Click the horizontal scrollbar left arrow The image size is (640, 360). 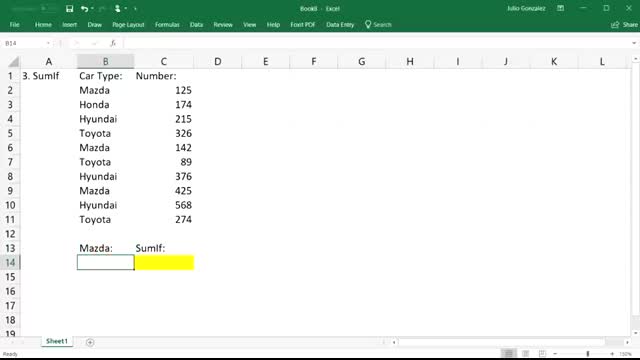click(394, 342)
